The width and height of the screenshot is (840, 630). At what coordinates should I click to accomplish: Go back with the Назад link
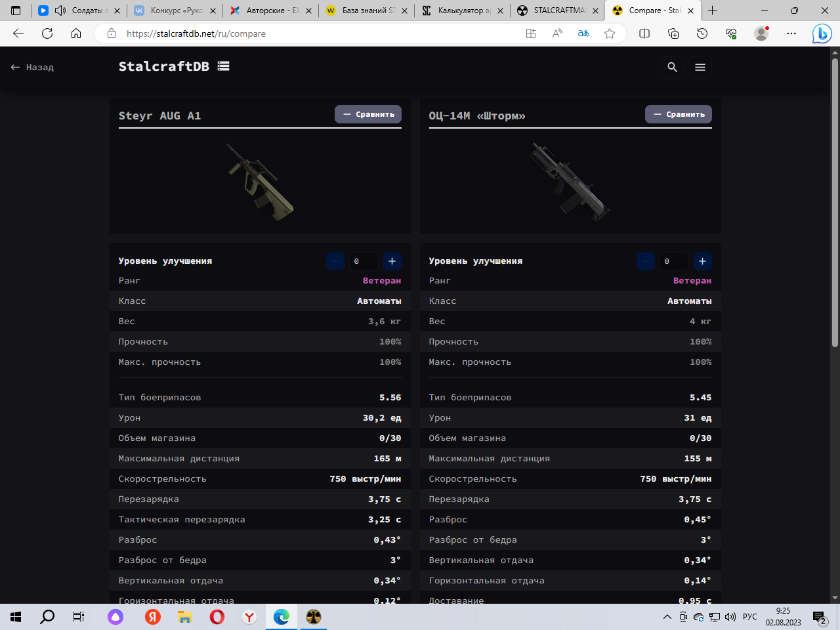(x=32, y=67)
